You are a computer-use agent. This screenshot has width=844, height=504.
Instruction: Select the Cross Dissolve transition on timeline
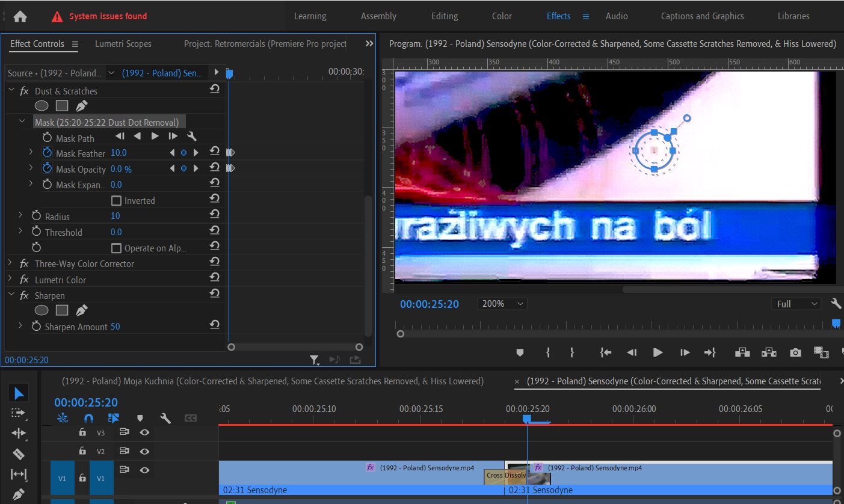pyautogui.click(x=505, y=475)
